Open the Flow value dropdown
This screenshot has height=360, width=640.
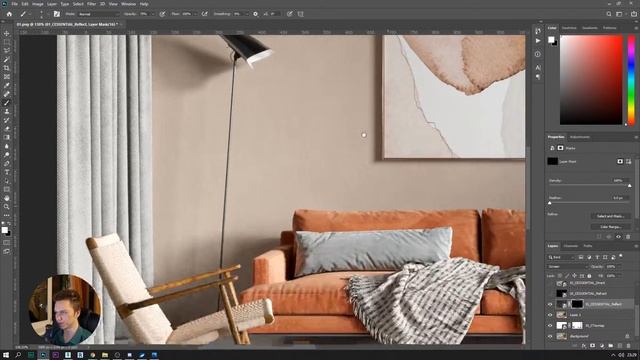pos(195,14)
